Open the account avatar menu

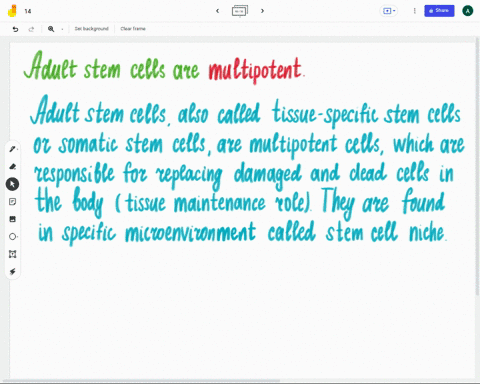pyautogui.click(x=468, y=11)
